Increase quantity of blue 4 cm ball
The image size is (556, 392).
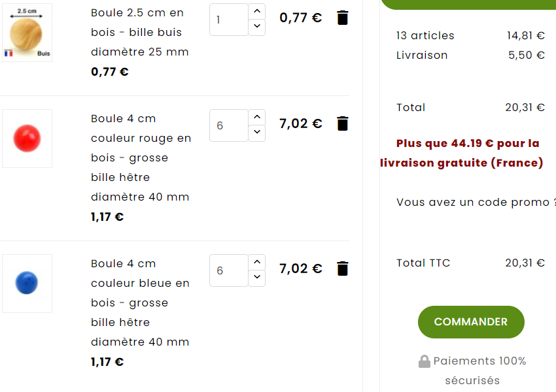point(257,263)
